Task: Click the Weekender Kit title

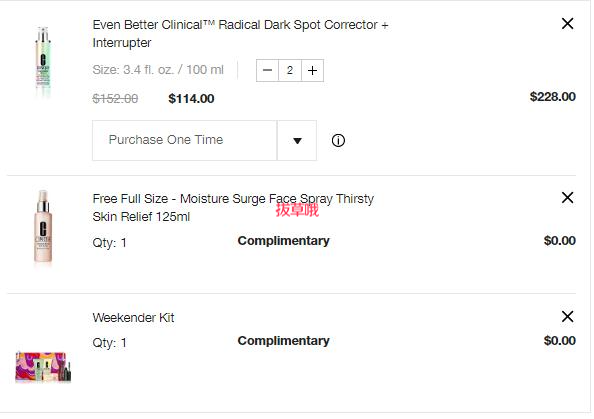Action: tap(133, 317)
